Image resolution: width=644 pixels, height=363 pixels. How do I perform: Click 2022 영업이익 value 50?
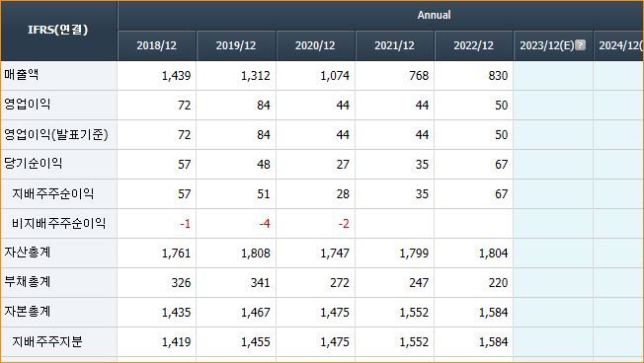tap(502, 106)
